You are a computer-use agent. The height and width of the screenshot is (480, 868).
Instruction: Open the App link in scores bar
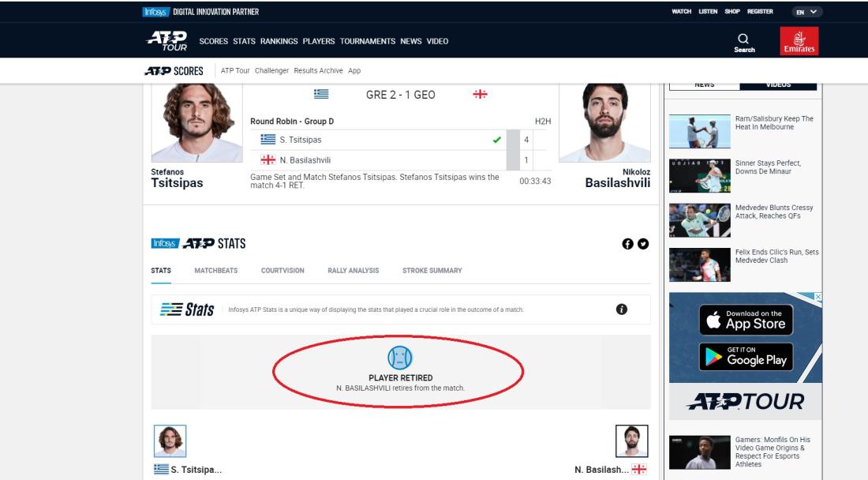tap(354, 71)
